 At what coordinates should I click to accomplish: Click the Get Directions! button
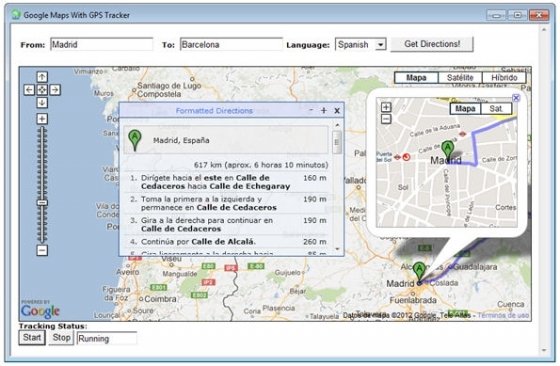[x=432, y=44]
